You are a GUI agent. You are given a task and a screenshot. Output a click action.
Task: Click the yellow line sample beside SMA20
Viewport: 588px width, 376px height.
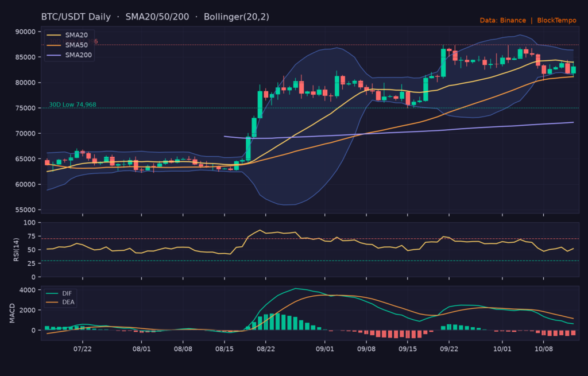pos(53,35)
